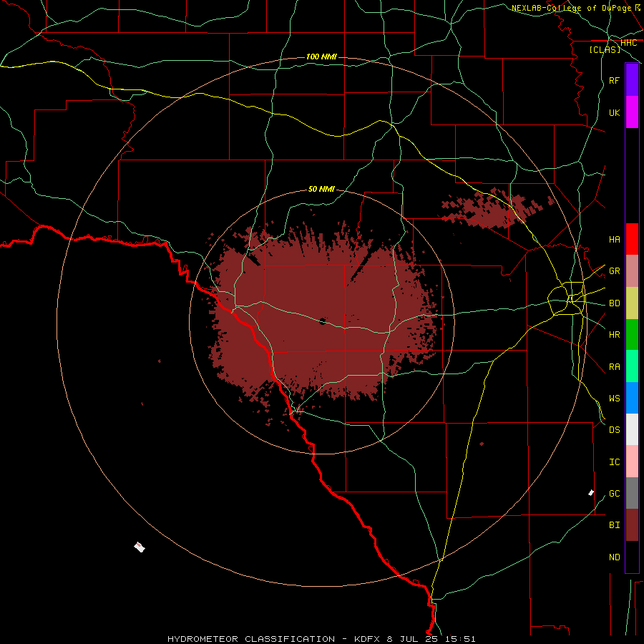644x644 pixels.
Task: Click the "HHC" product code text
Action: pos(628,43)
